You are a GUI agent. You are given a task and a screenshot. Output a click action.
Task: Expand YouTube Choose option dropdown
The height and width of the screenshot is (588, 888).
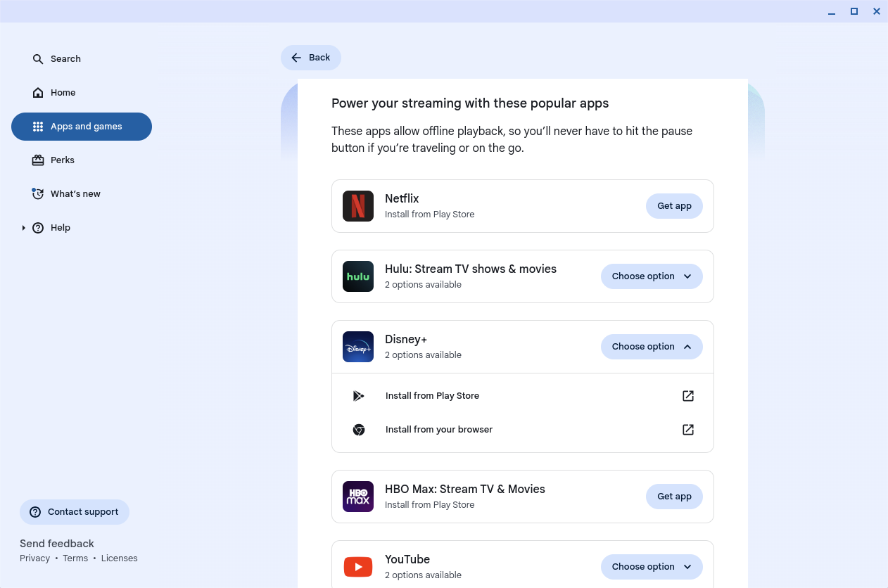click(x=651, y=567)
